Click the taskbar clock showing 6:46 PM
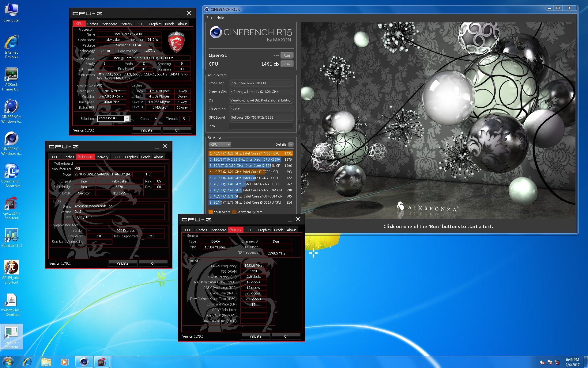 [x=572, y=362]
